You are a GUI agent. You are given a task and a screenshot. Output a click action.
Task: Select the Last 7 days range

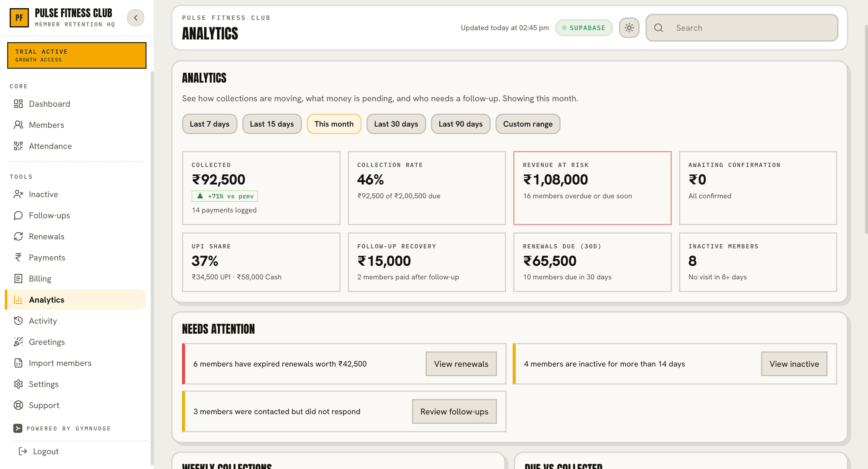pos(209,124)
